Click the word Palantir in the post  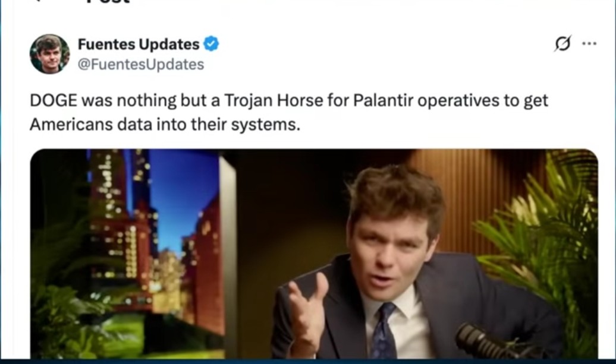[383, 100]
